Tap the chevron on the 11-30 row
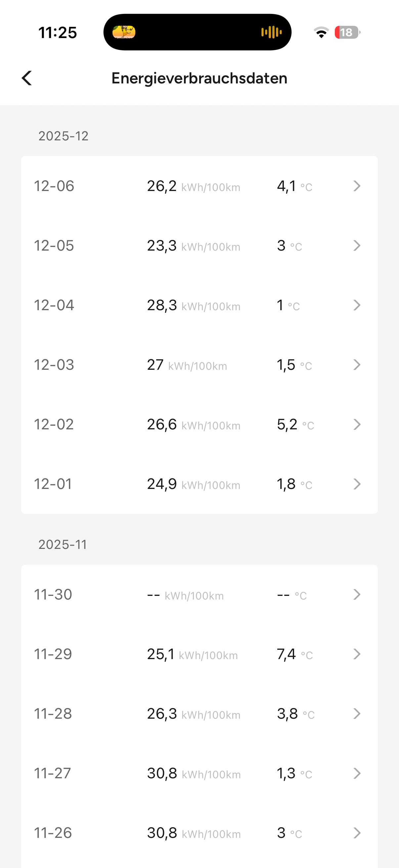This screenshot has width=399, height=868. (x=357, y=595)
